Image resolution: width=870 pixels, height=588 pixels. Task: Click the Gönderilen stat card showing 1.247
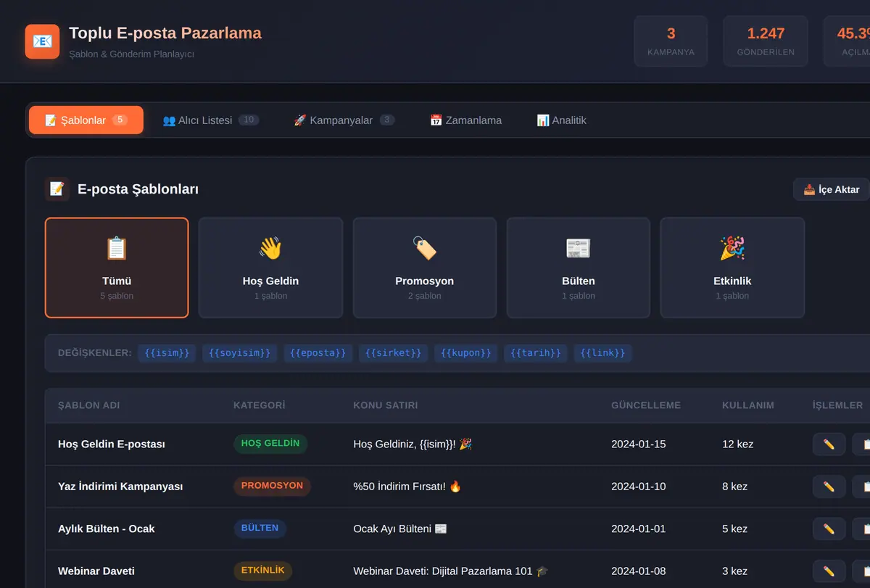[x=766, y=41]
